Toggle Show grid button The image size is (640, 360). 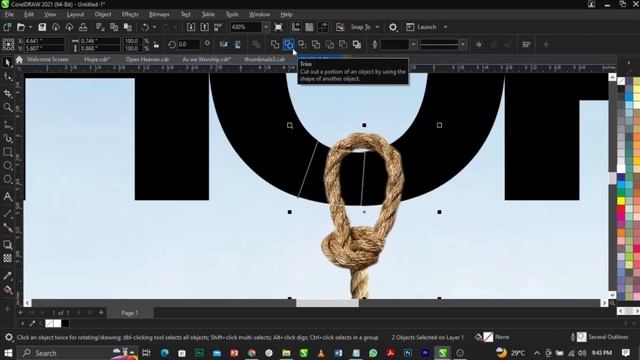pos(309,27)
